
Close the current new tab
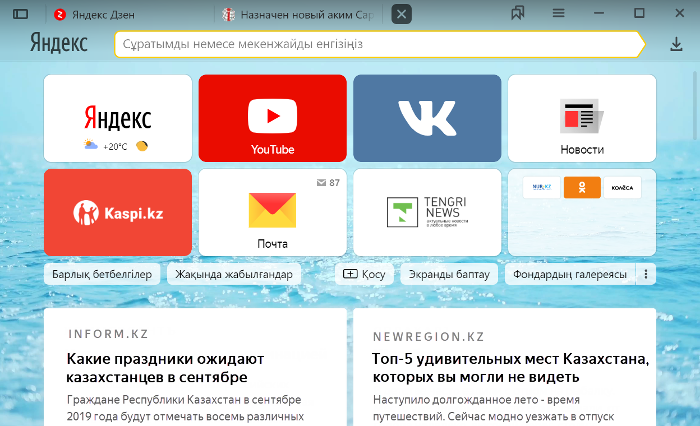pos(401,14)
